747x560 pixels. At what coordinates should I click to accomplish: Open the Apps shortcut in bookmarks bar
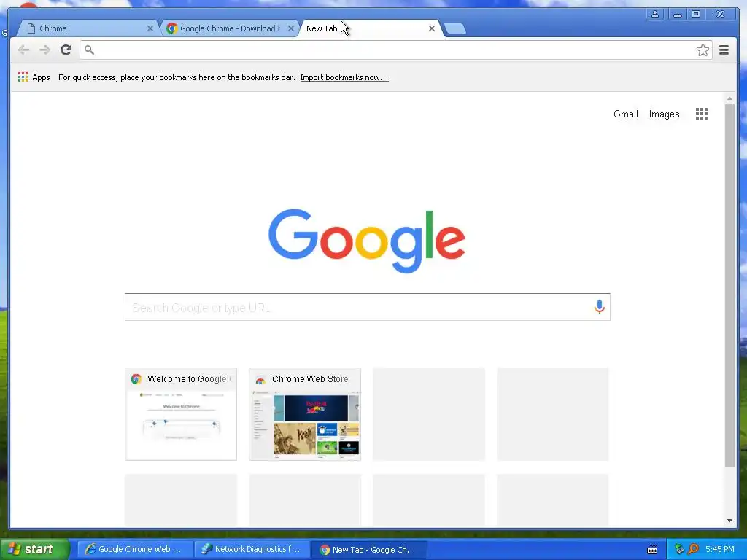tap(34, 77)
